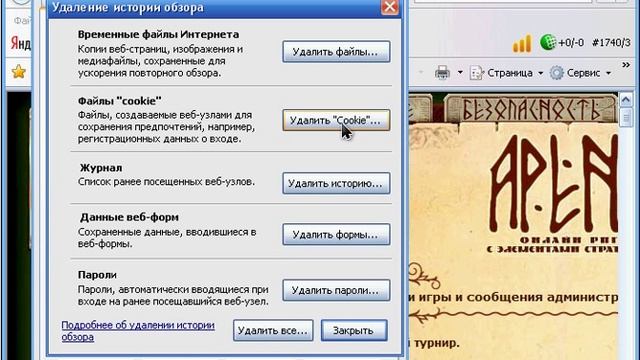This screenshot has width=640, height=360.
Task: Click the "Журнал" heading
Action: click(101, 168)
